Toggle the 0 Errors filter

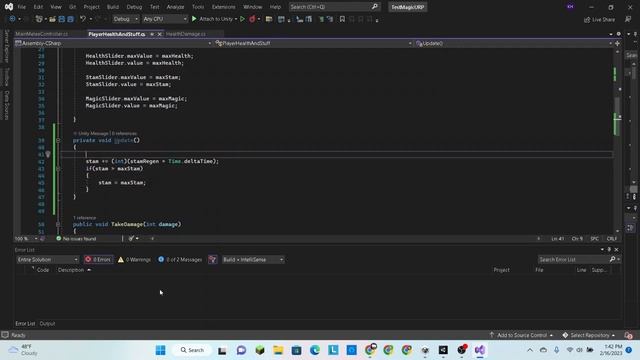(x=98, y=260)
